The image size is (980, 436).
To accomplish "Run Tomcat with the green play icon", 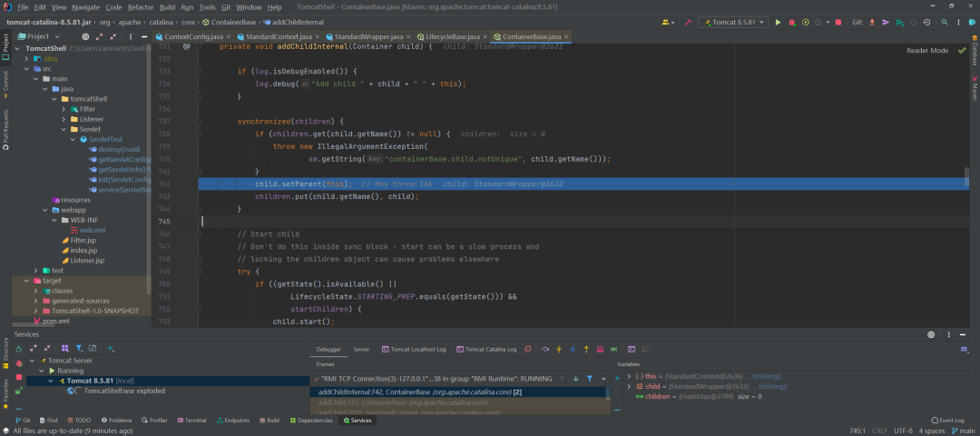I will pyautogui.click(x=779, y=22).
